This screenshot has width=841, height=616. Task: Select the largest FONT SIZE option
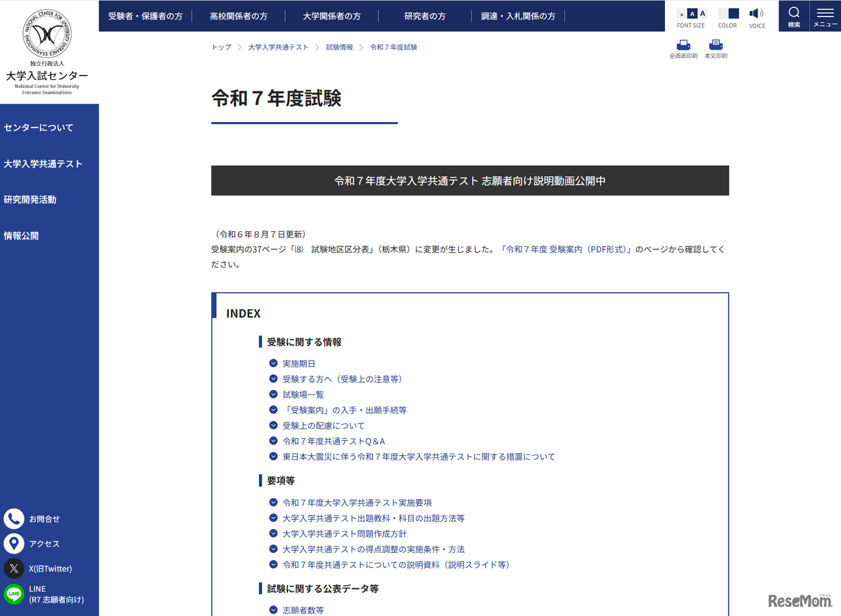tap(702, 13)
